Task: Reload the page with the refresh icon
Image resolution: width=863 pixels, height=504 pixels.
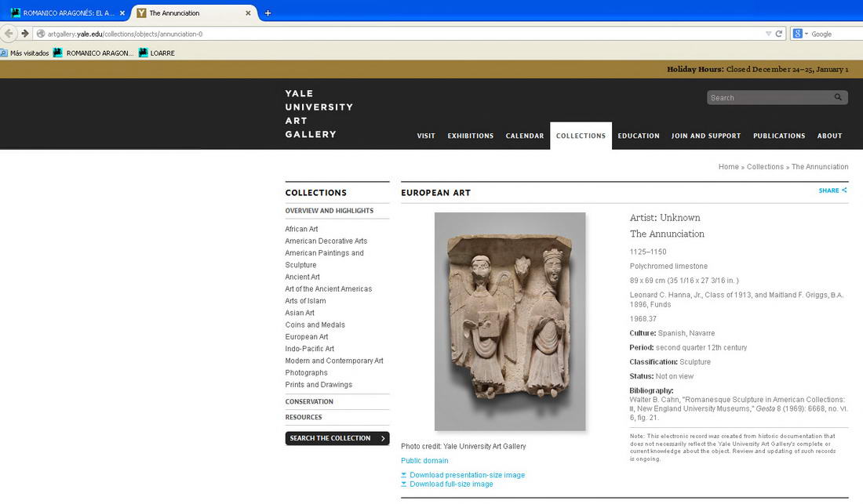Action: (x=779, y=34)
